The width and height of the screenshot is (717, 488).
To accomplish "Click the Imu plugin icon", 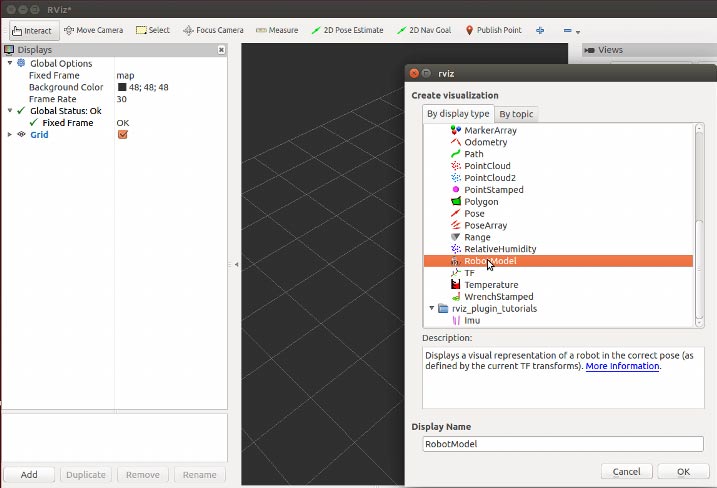I will [456, 321].
